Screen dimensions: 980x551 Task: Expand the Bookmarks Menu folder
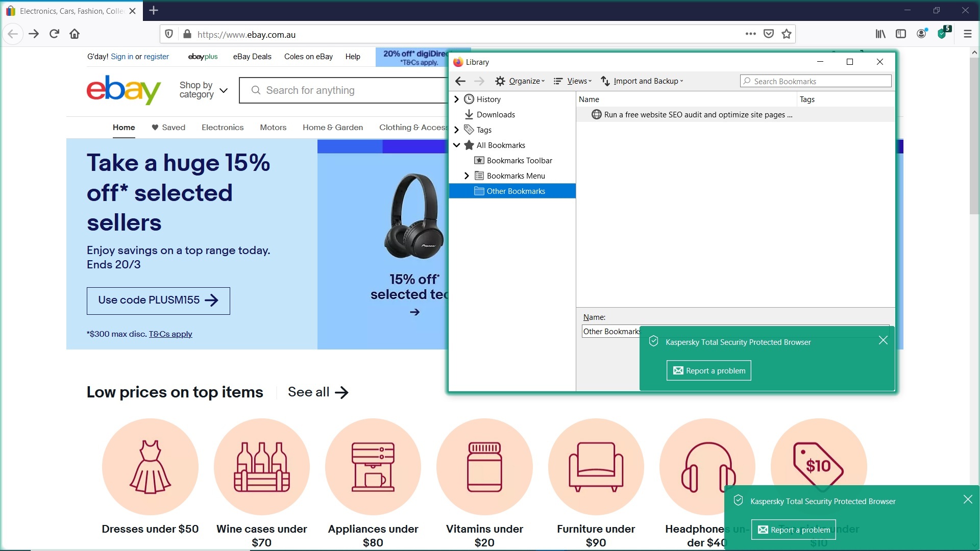[467, 176]
